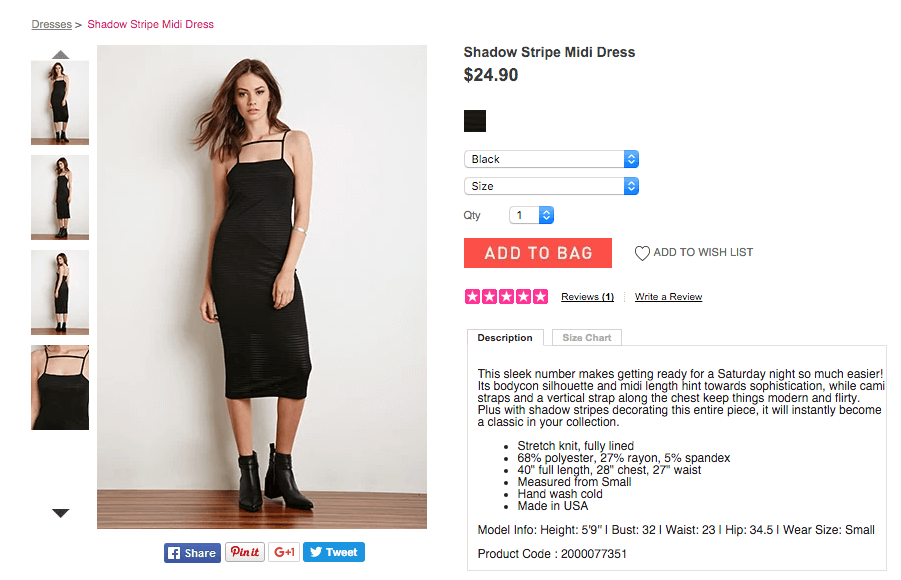Click the Write a Review link
The height and width of the screenshot is (580, 901).
coord(668,297)
